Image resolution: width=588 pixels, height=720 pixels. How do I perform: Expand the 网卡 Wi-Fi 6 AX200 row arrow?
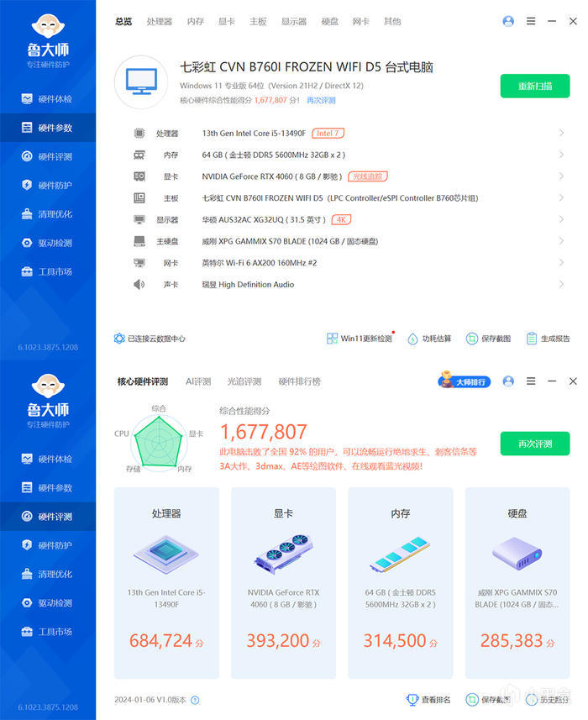point(561,263)
